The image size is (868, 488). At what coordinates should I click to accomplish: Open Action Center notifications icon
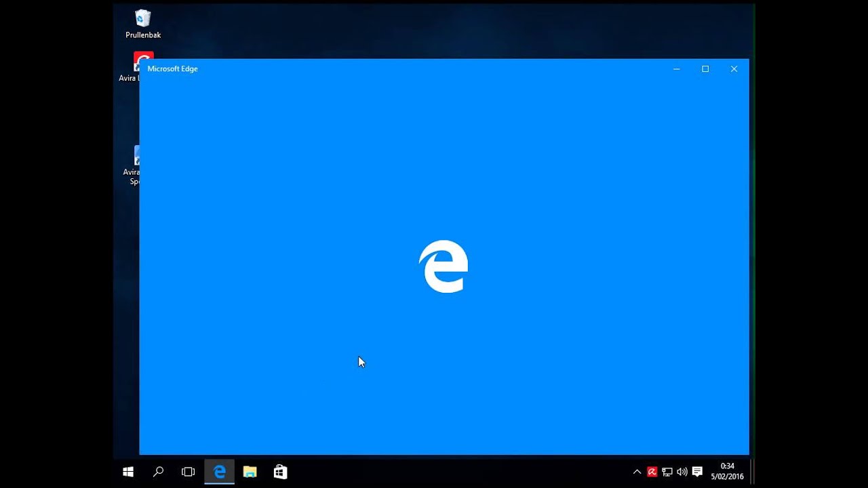(697, 472)
